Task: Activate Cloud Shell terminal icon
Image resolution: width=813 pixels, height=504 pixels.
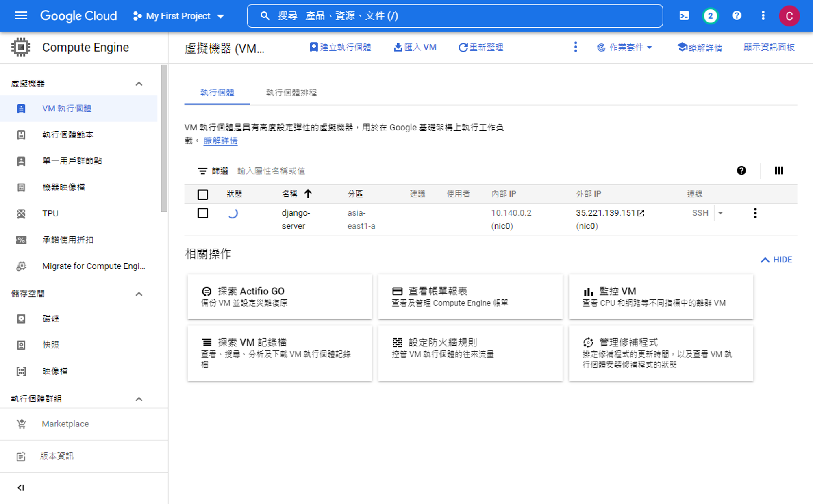Action: coord(684,16)
